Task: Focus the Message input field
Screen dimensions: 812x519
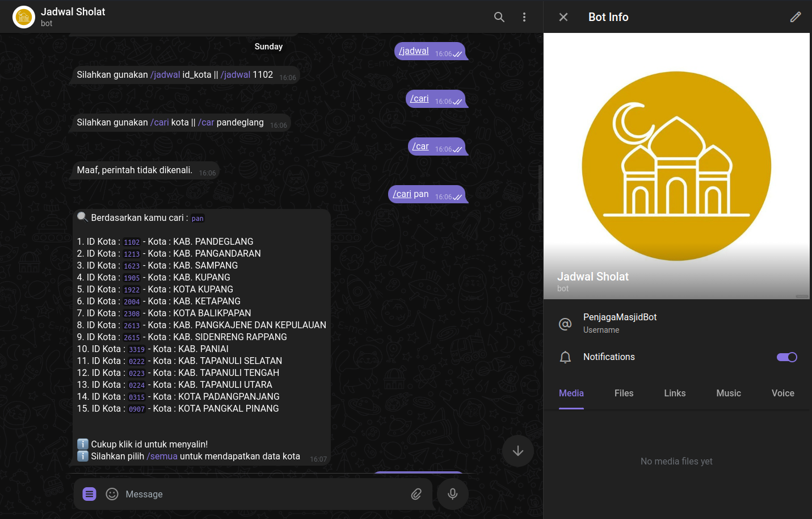Action: pyautogui.click(x=264, y=494)
